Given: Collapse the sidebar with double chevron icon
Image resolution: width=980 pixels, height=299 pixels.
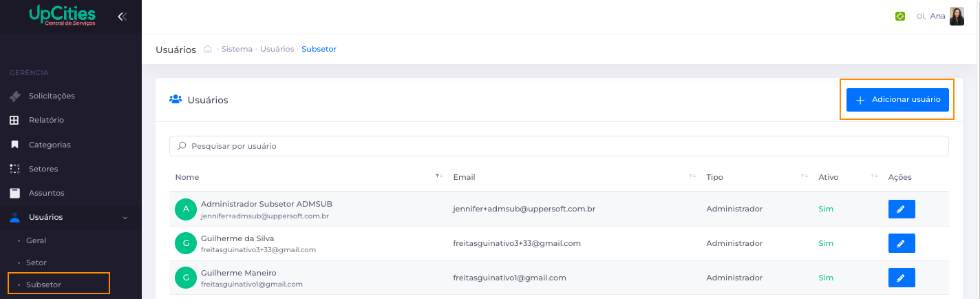Looking at the screenshot, I should (122, 17).
